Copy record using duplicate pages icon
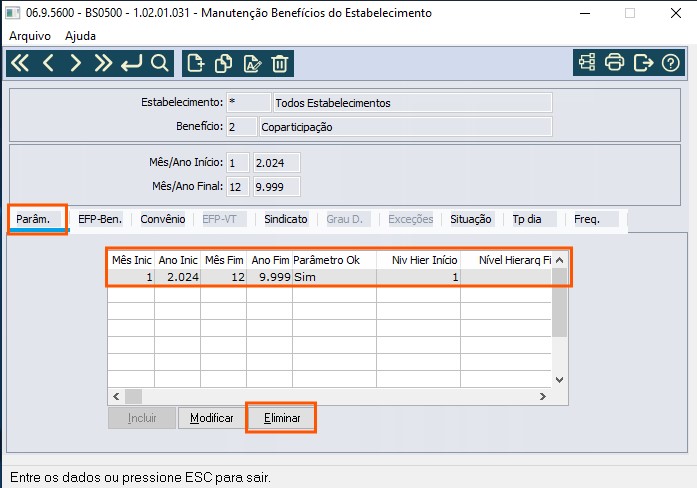697x488 pixels. (224, 64)
